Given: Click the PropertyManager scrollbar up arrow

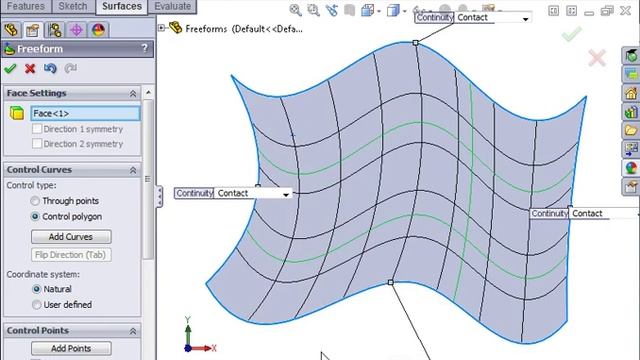Looking at the screenshot, I should coord(148,93).
